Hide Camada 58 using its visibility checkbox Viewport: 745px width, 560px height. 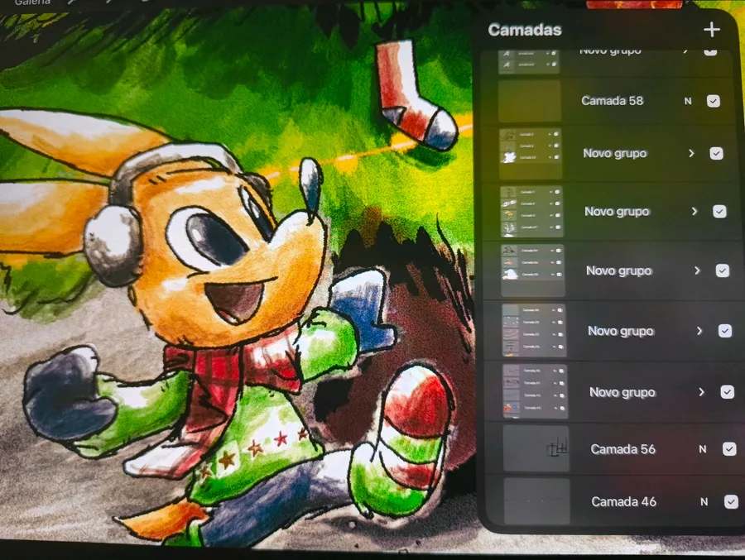tap(714, 101)
